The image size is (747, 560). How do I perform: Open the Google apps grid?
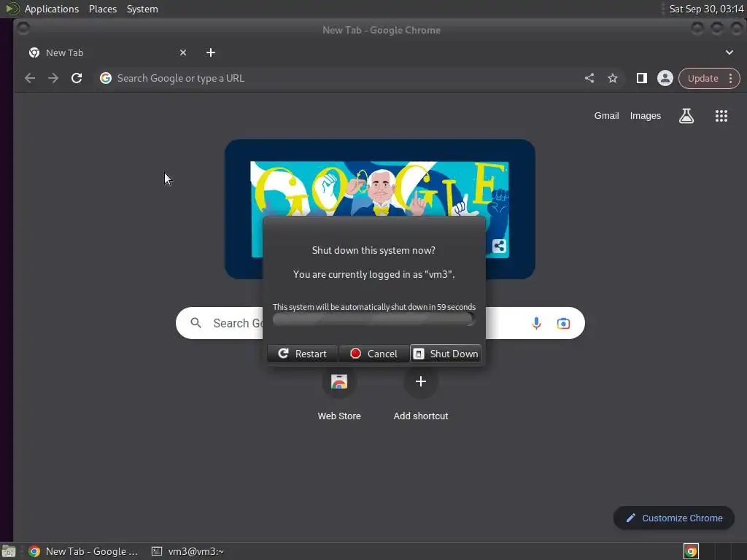click(x=721, y=116)
